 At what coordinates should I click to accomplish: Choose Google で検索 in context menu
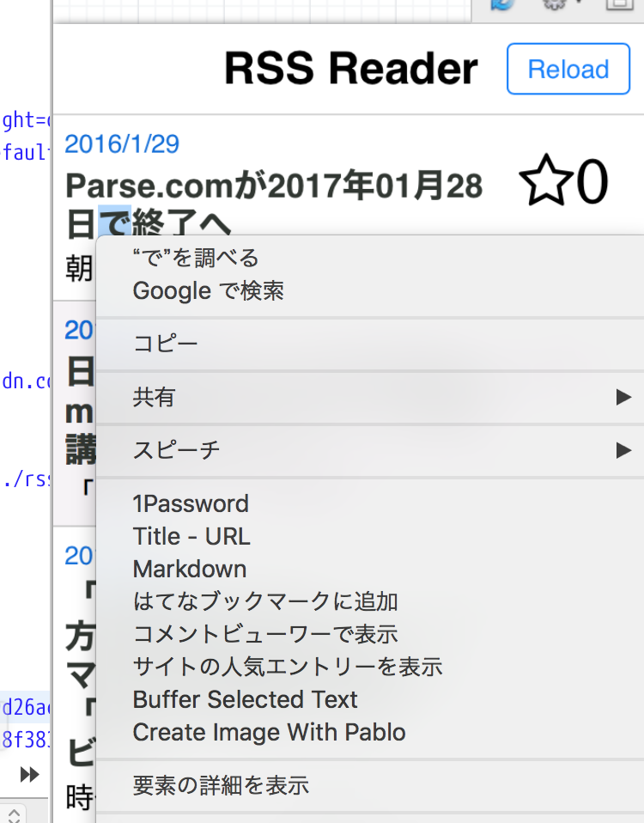point(208,291)
